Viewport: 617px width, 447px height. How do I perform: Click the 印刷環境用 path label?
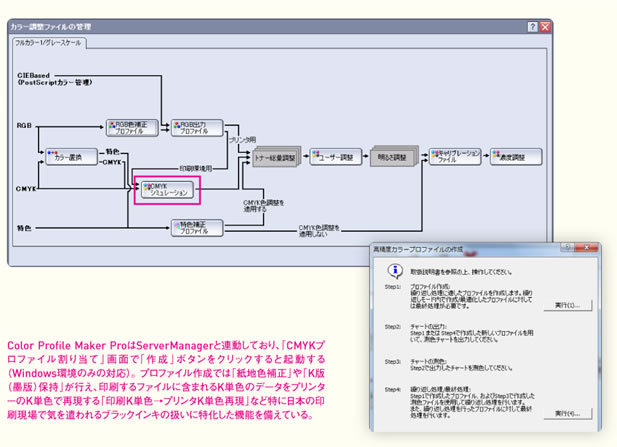pyautogui.click(x=196, y=168)
